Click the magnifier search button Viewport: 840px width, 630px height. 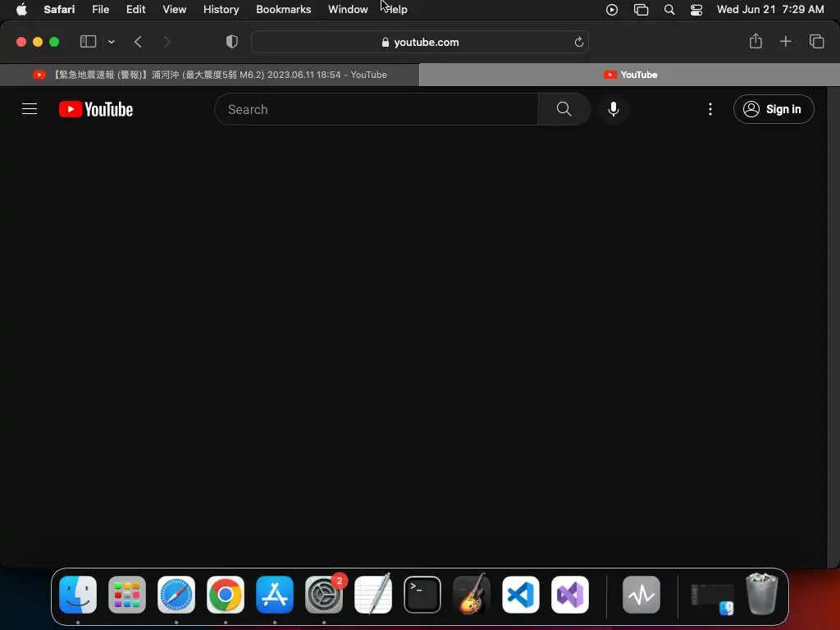click(564, 109)
